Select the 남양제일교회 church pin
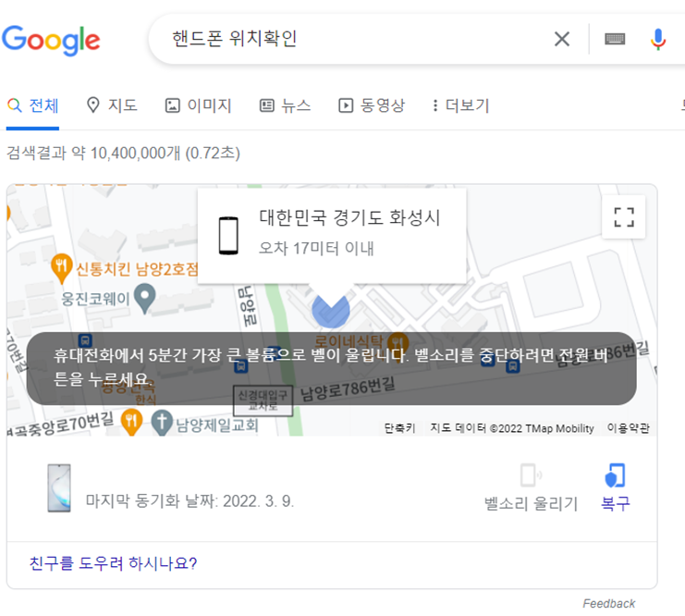This screenshot has width=685, height=616. pyautogui.click(x=162, y=423)
